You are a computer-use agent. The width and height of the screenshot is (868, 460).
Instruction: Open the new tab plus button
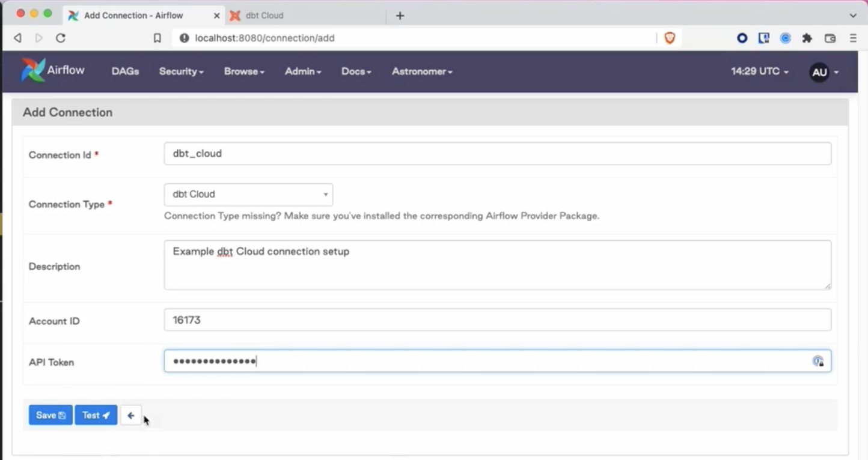[400, 16]
